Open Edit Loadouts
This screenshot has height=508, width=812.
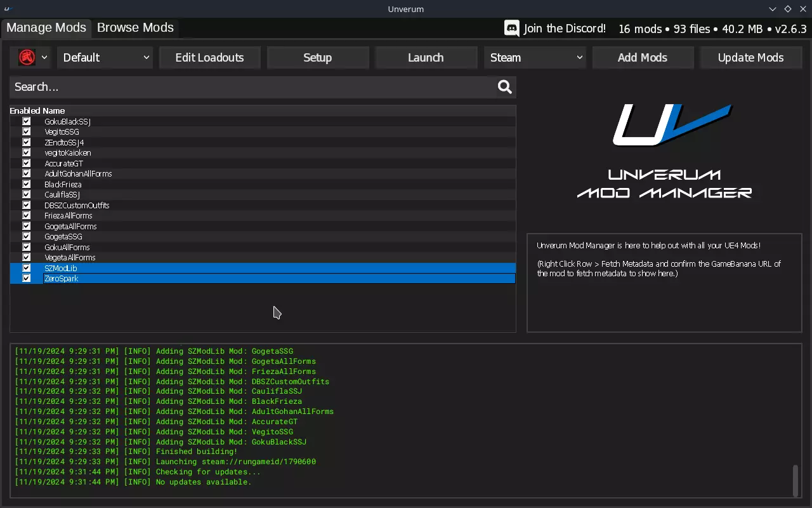(209, 57)
